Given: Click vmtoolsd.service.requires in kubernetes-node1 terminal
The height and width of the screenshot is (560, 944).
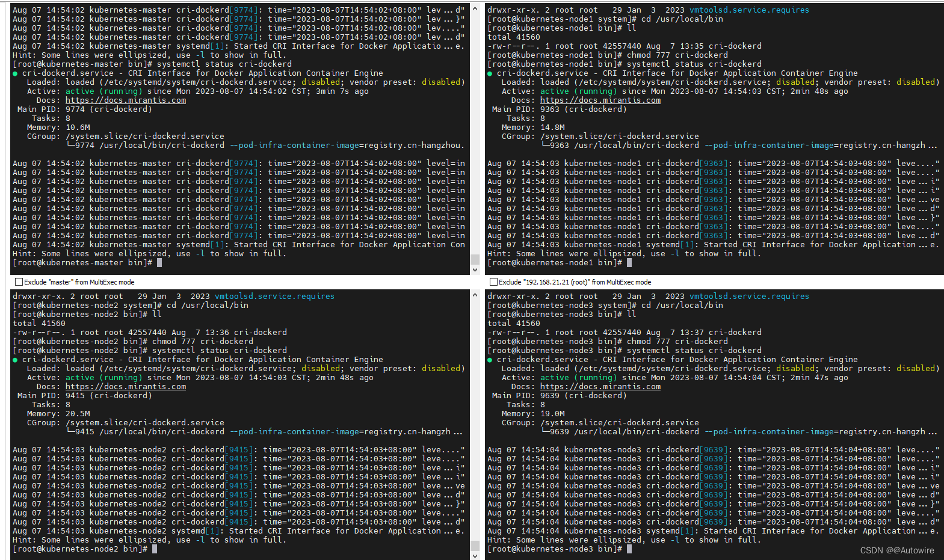Looking at the screenshot, I should click(749, 10).
